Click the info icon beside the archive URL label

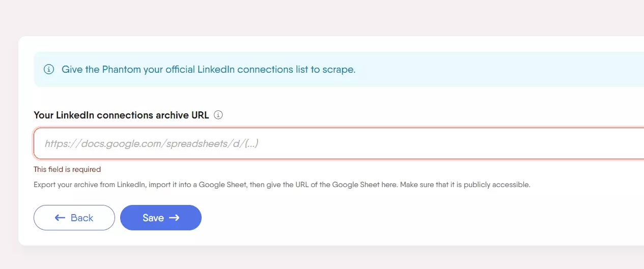(x=218, y=115)
